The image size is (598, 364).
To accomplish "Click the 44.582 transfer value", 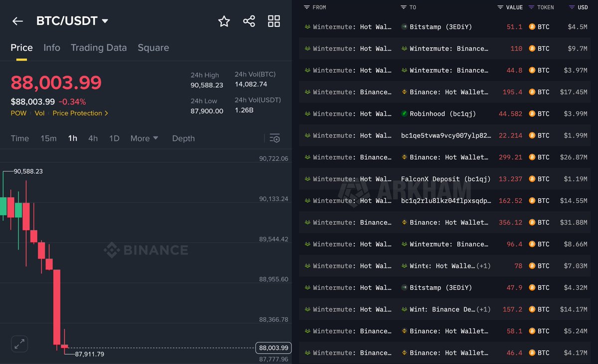I will pyautogui.click(x=511, y=114).
